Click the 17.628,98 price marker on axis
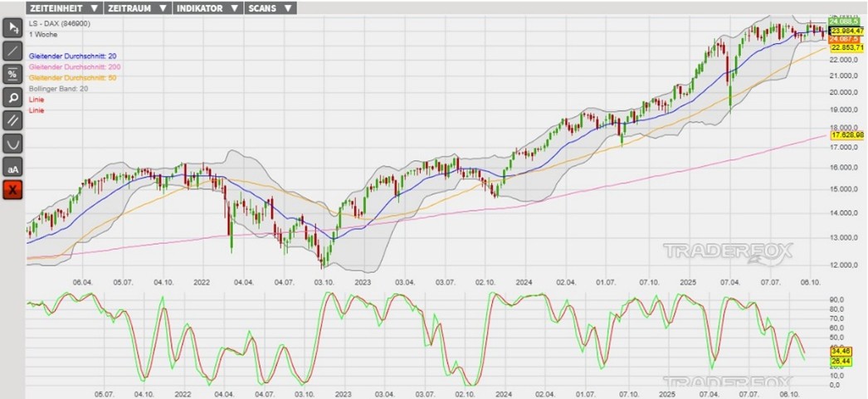The height and width of the screenshot is (399, 868). point(847,134)
